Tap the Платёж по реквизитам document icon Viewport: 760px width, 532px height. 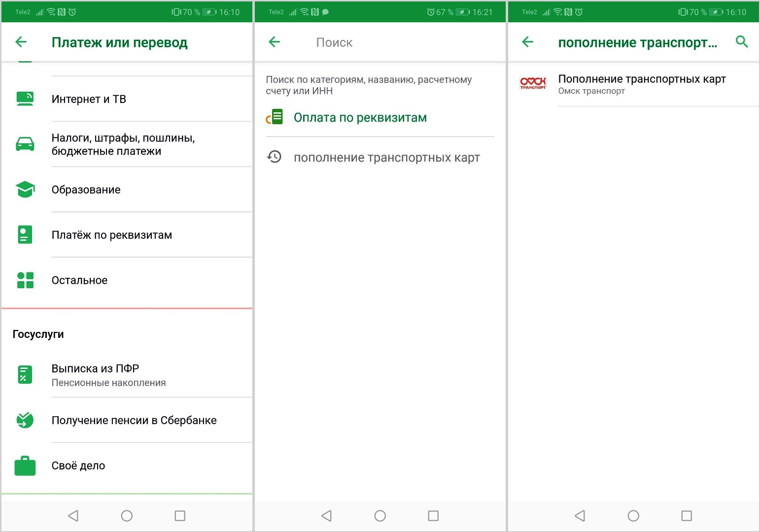[x=25, y=235]
